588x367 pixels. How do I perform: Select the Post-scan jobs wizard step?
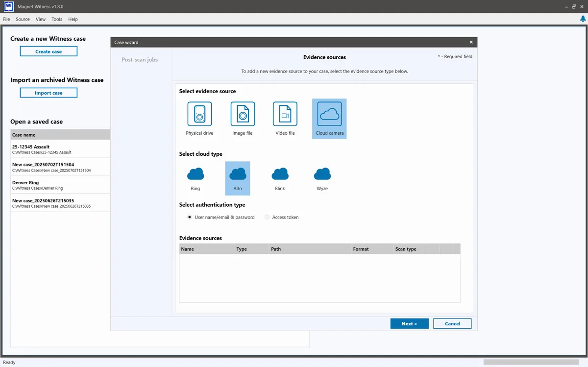(x=140, y=60)
